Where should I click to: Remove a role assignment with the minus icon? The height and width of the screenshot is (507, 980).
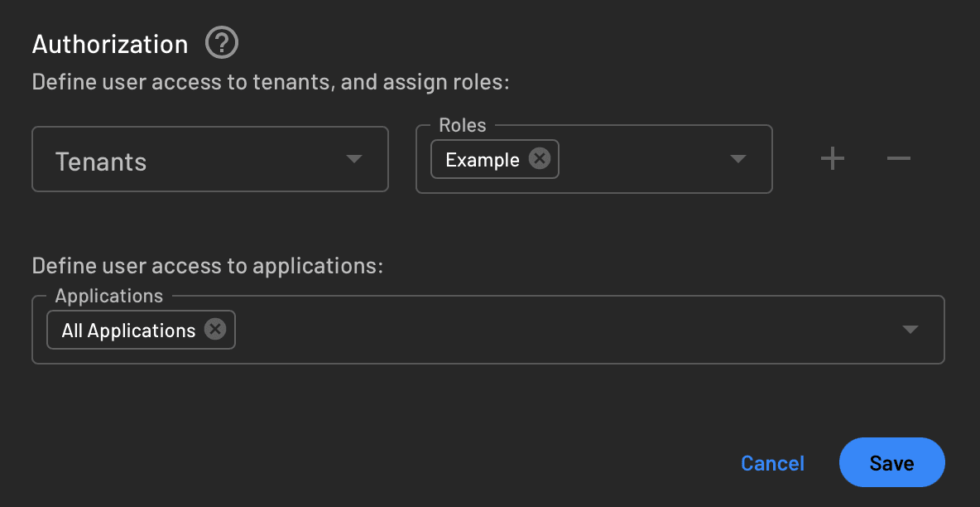[898, 158]
